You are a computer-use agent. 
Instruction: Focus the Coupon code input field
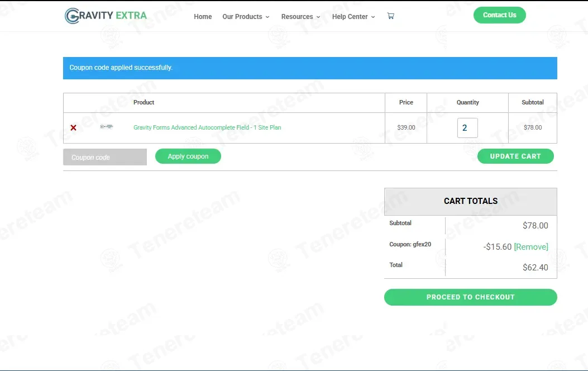pyautogui.click(x=105, y=158)
